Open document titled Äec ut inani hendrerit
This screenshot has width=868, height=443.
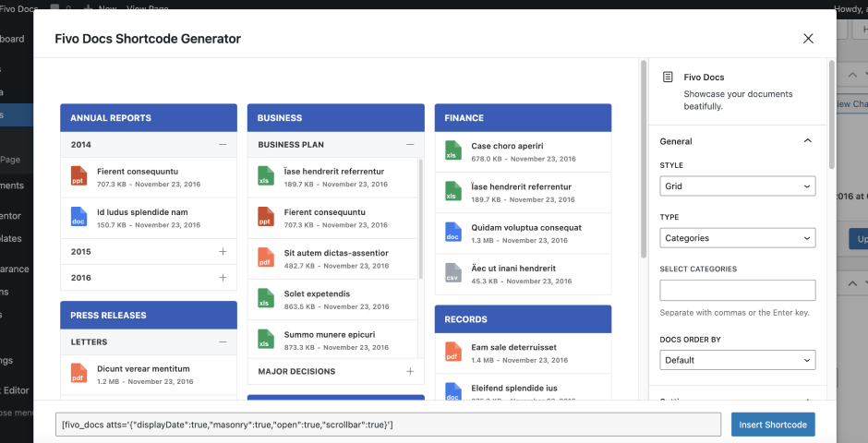[513, 269]
